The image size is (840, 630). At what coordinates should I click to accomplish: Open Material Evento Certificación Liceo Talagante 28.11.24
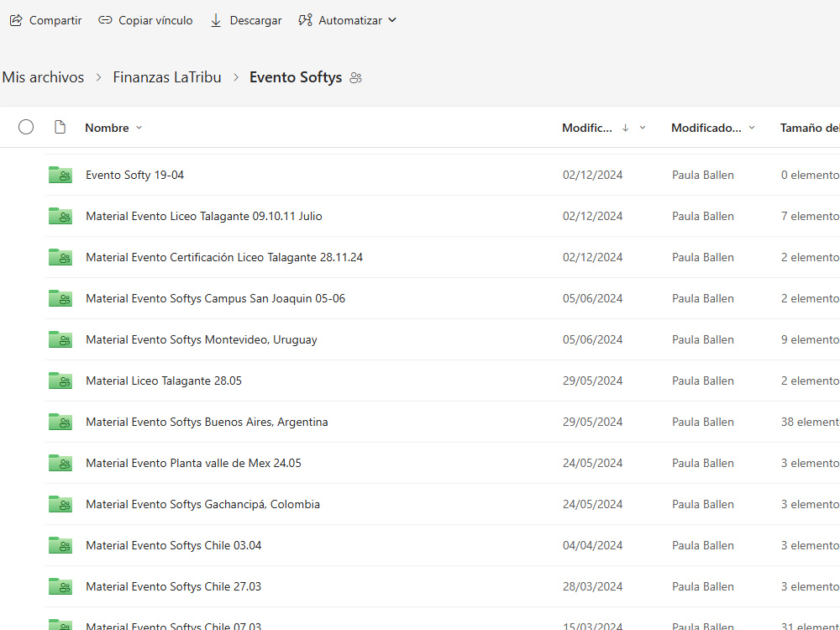pyautogui.click(x=224, y=257)
